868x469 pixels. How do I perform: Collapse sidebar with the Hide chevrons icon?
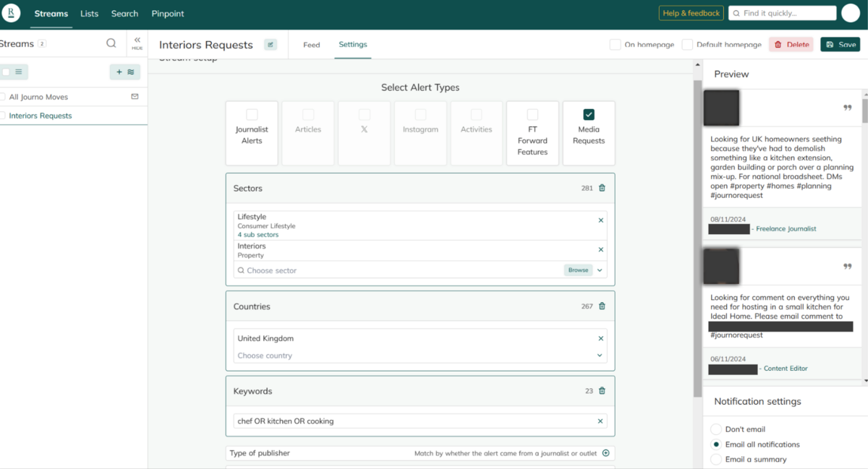pyautogui.click(x=137, y=42)
